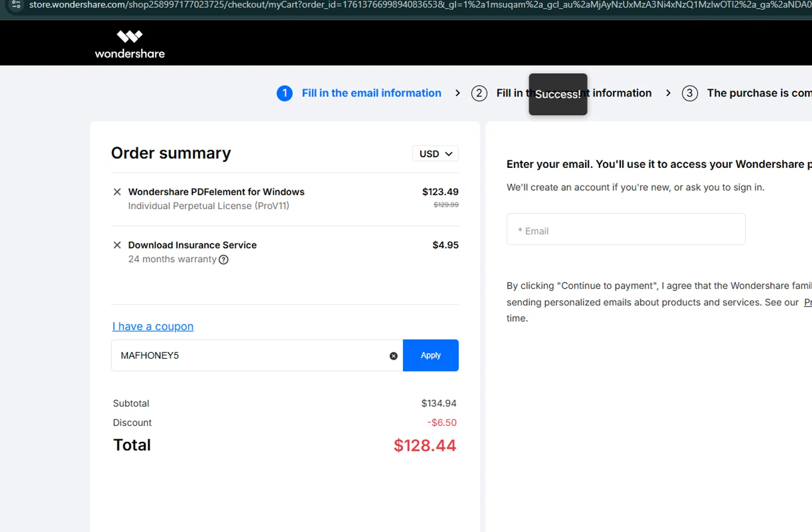
Task: Click the struck-through $129.99 original price
Action: tap(446, 205)
